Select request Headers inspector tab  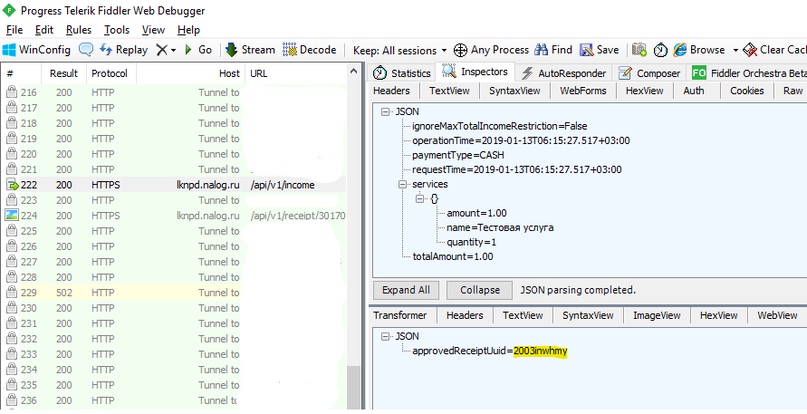(391, 91)
